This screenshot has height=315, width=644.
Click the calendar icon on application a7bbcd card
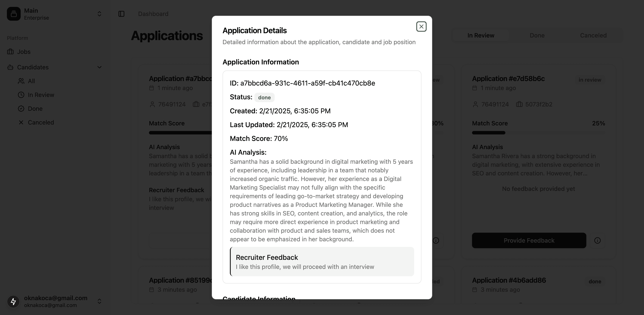pyautogui.click(x=152, y=88)
